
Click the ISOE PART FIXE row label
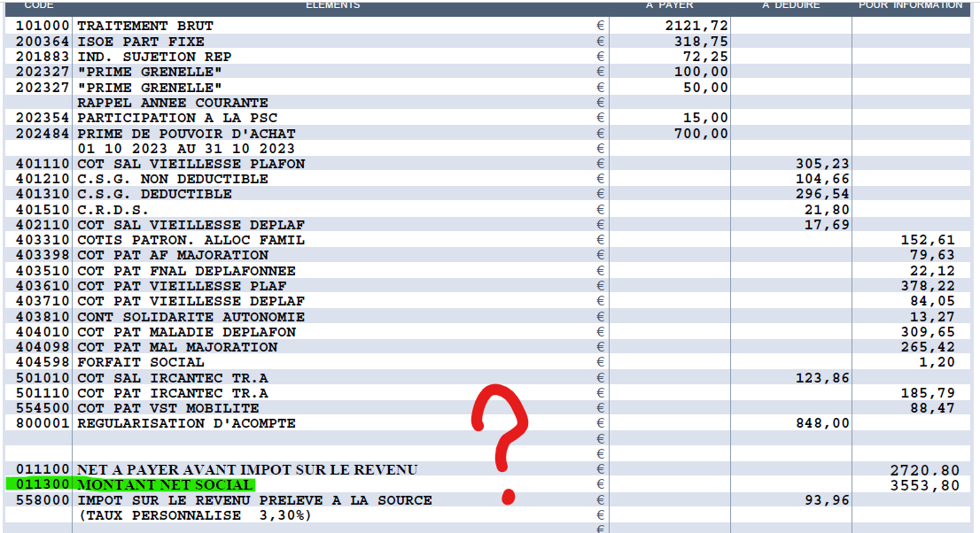[x=141, y=42]
